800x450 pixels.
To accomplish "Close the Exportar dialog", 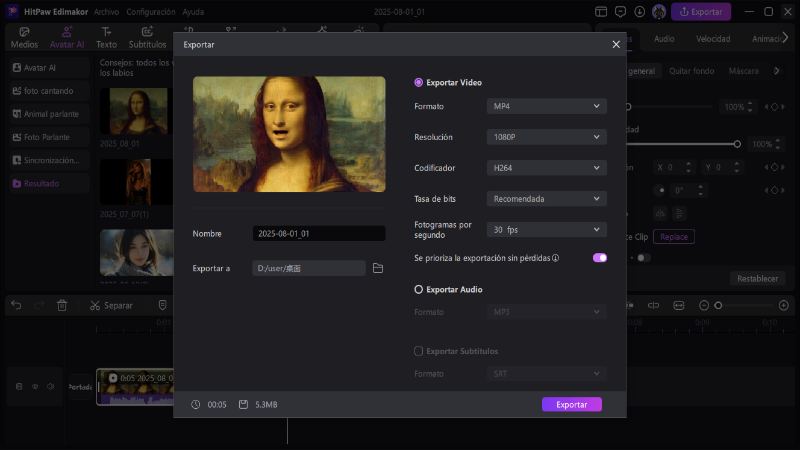I will tap(616, 44).
